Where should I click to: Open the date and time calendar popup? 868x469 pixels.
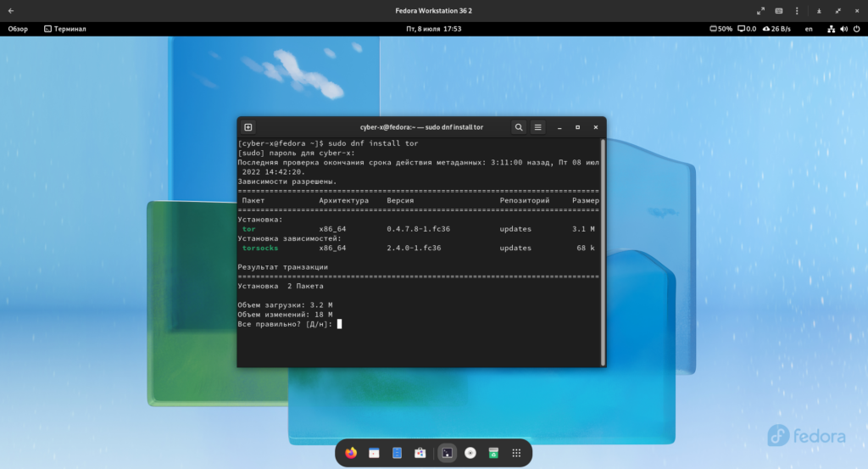point(433,29)
